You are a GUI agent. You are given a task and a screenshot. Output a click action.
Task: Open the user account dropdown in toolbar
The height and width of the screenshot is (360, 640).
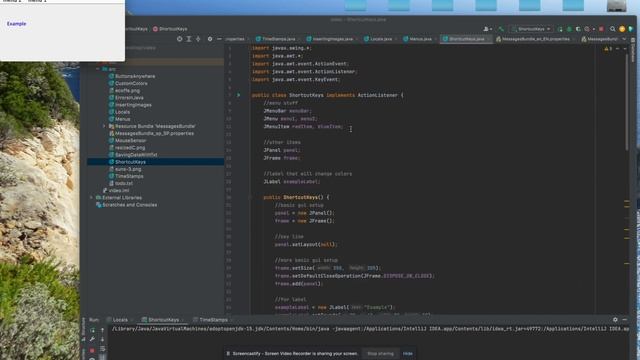pos(487,29)
